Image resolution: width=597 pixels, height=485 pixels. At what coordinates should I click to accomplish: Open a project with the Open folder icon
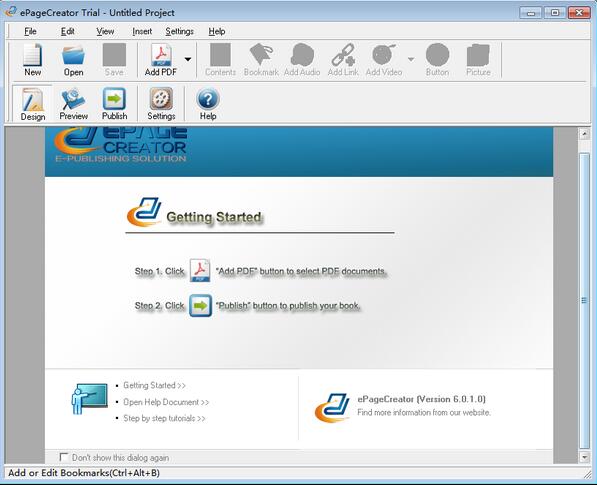tap(73, 55)
